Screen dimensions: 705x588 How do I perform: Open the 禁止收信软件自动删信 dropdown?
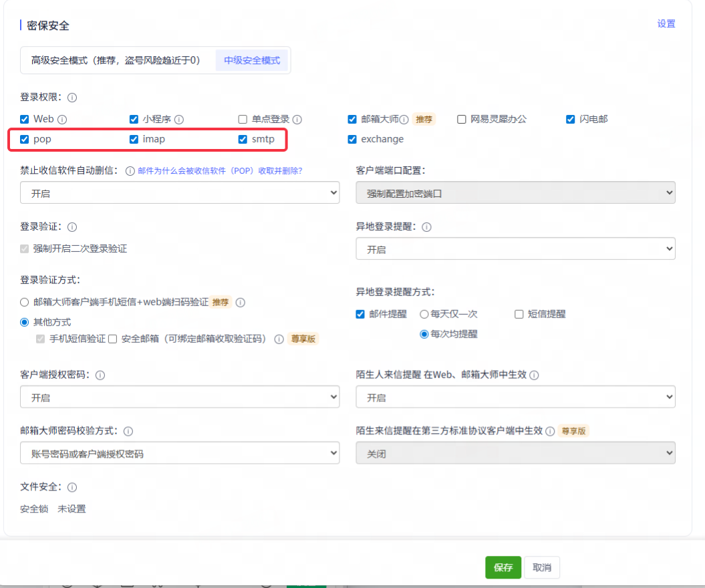tap(180, 193)
